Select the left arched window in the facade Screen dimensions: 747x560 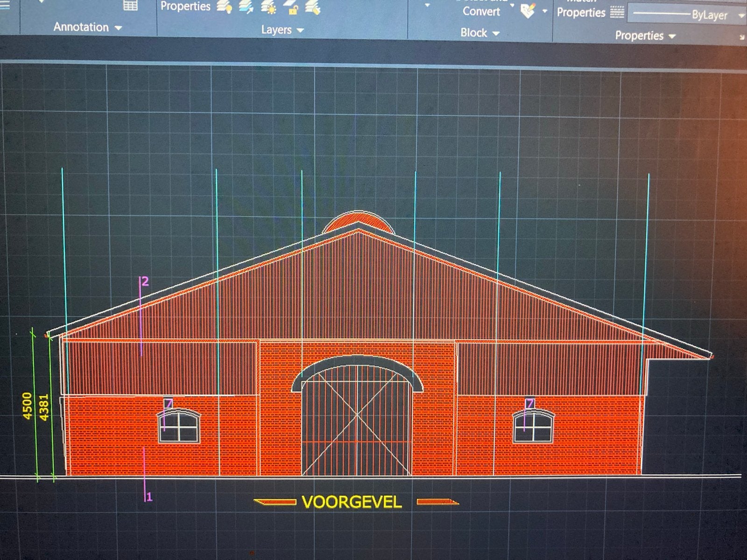click(x=180, y=426)
